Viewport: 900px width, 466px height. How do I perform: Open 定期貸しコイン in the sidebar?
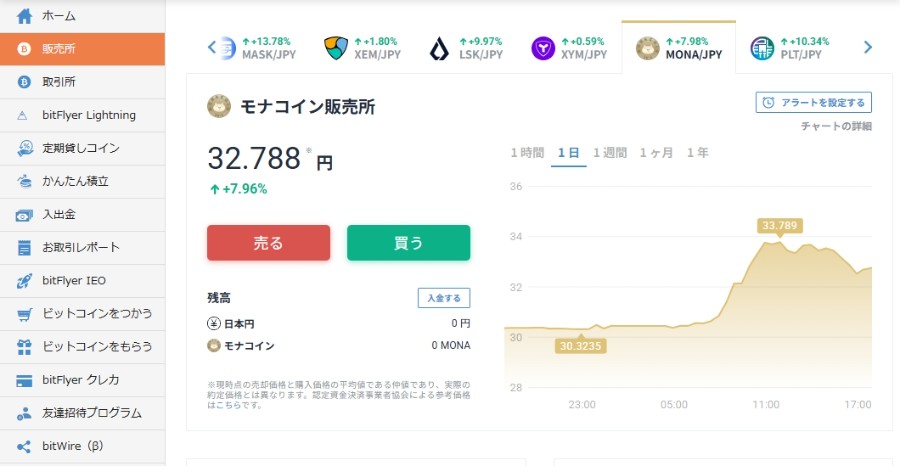tap(82, 148)
